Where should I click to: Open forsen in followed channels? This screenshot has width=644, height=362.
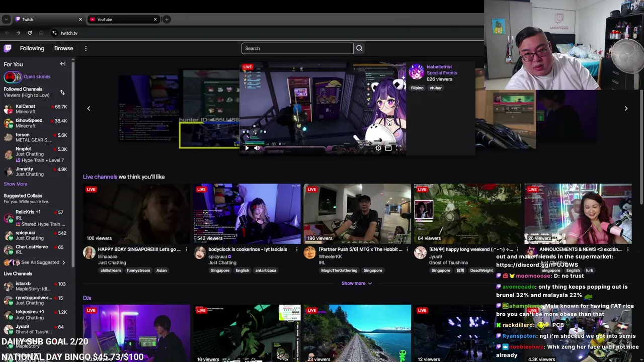click(35, 137)
